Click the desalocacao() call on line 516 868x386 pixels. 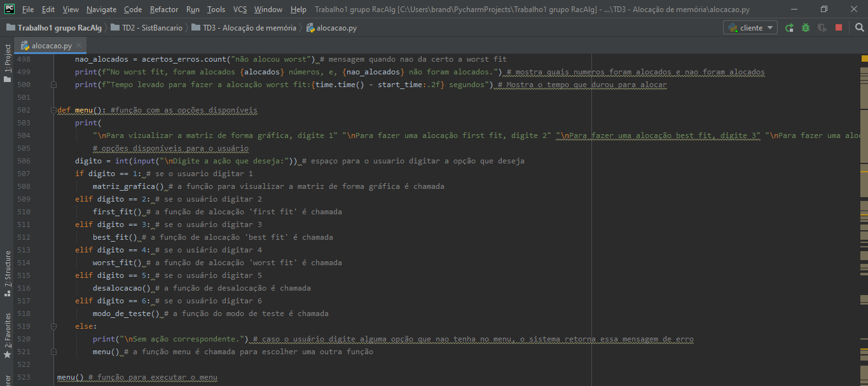(121, 288)
